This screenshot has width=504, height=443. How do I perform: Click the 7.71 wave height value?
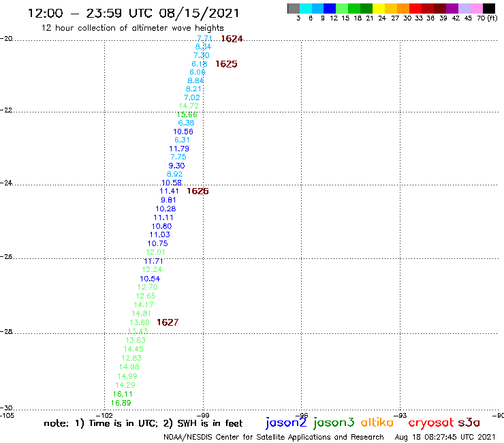tap(204, 38)
